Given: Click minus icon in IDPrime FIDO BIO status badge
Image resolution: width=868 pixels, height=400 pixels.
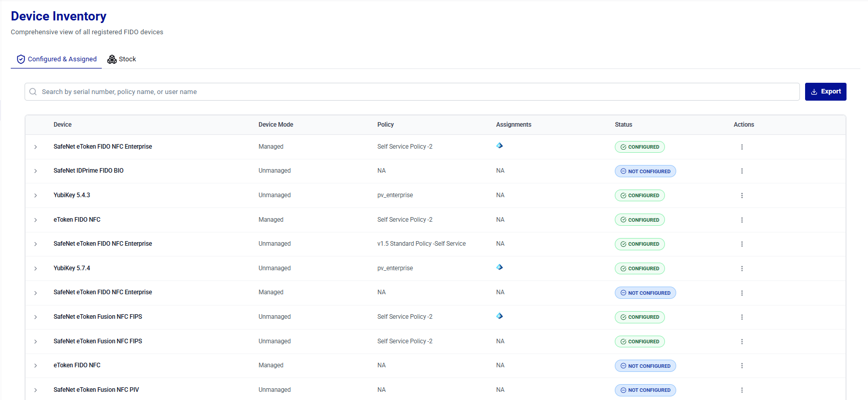Looking at the screenshot, I should click(624, 172).
